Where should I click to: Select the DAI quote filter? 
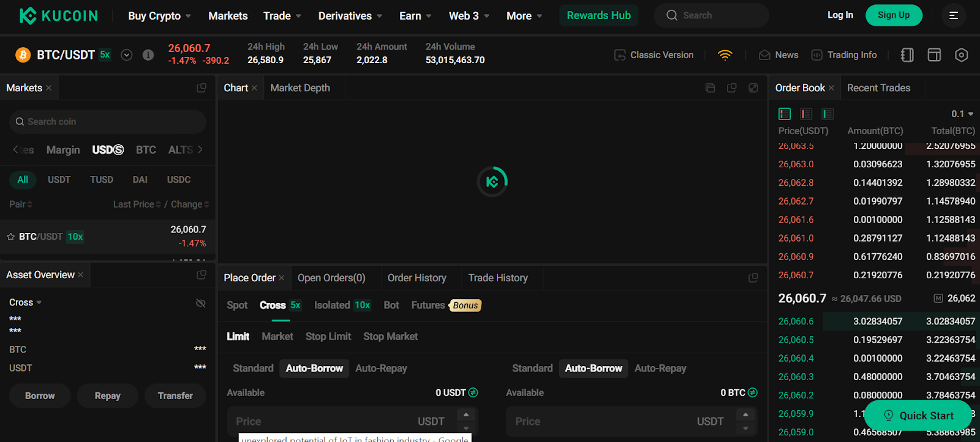140,180
